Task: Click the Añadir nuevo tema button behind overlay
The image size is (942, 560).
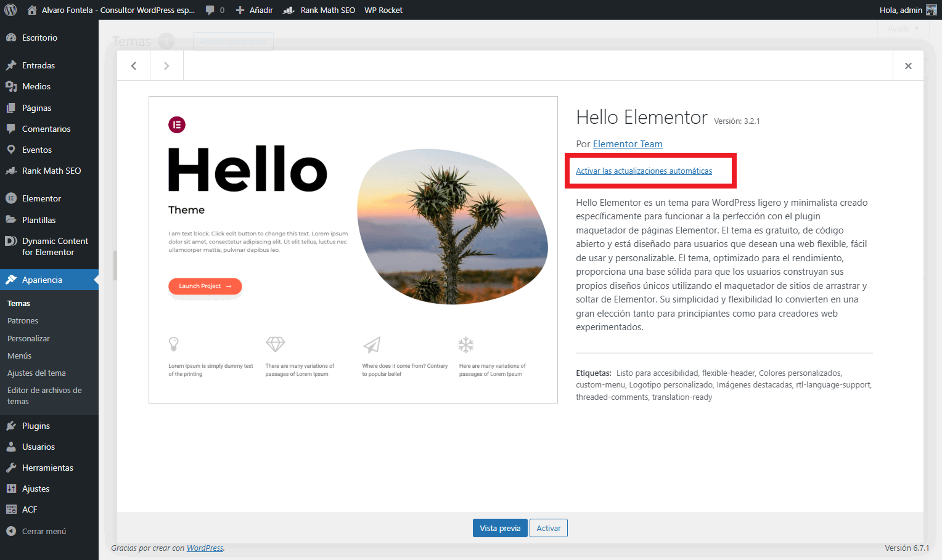Action: coord(233,41)
